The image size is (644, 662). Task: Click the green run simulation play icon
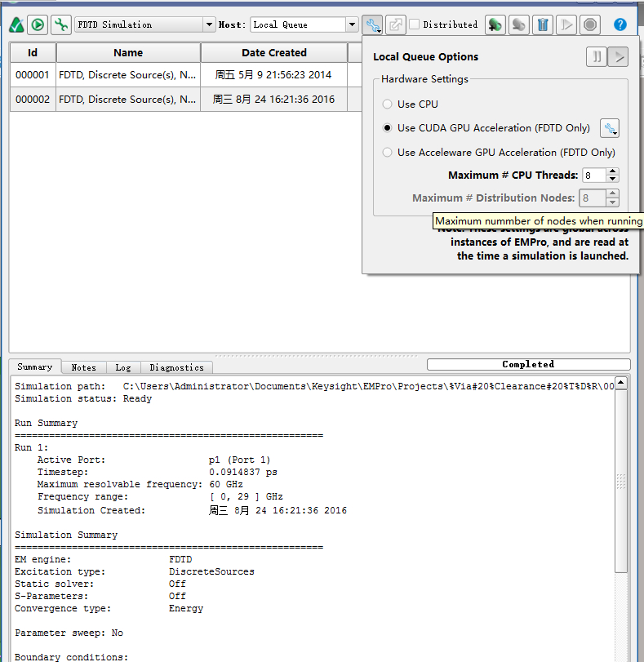[x=38, y=25]
